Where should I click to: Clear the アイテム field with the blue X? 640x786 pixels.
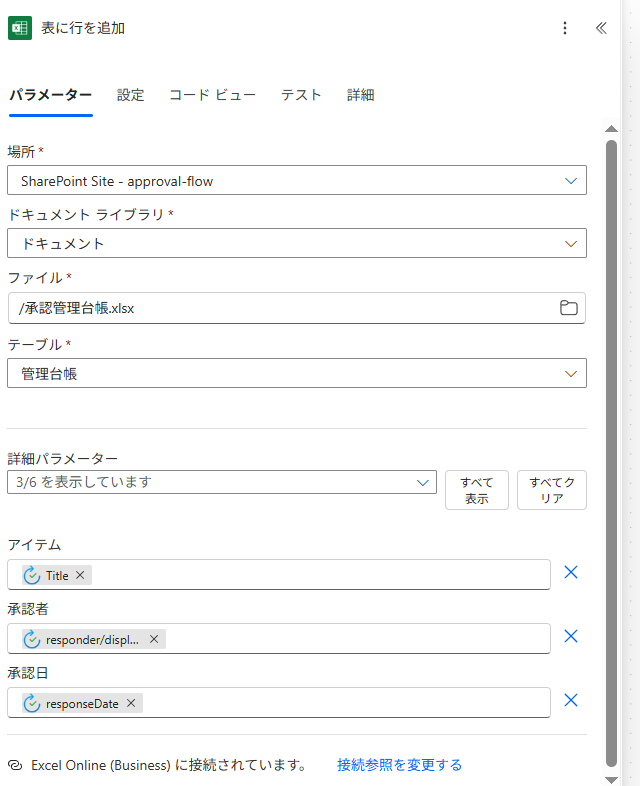[x=571, y=572]
